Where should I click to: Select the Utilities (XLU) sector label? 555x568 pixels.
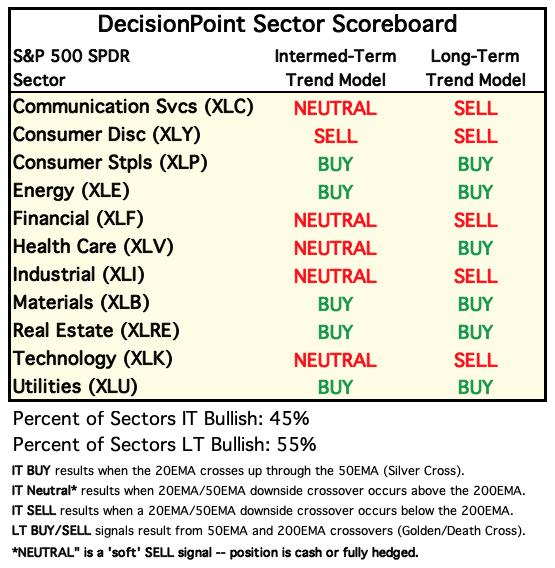75,387
